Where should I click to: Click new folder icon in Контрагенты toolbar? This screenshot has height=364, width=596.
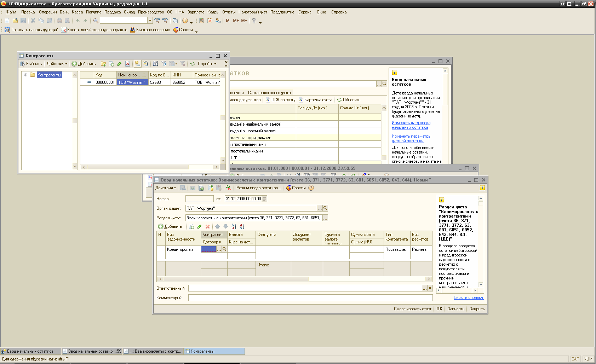[x=103, y=64]
